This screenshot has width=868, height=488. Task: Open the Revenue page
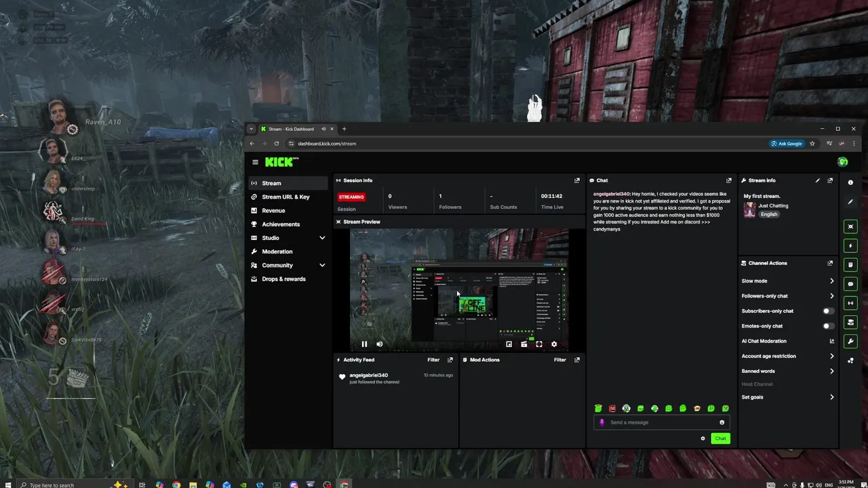(x=288, y=211)
